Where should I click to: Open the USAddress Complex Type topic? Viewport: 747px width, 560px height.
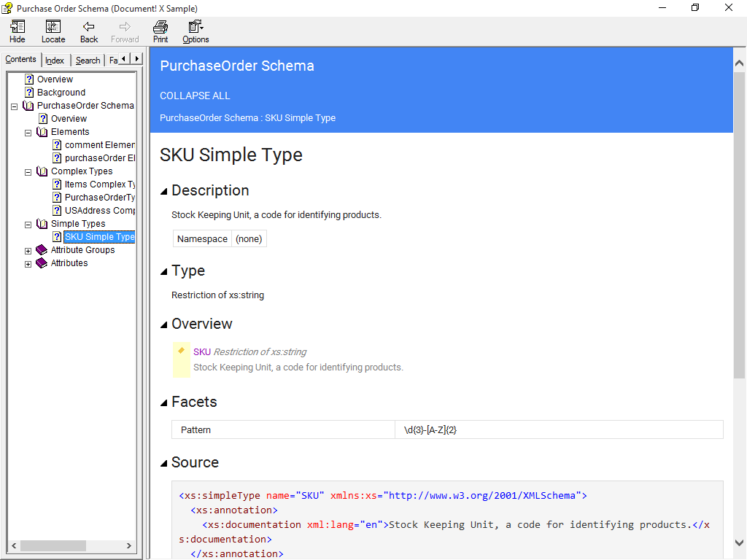point(99,211)
